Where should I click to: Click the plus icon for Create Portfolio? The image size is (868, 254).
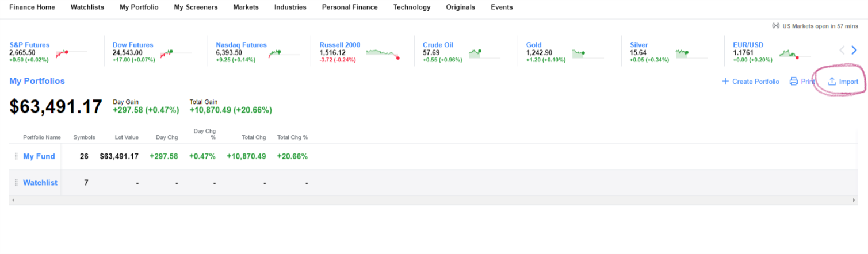[725, 82]
